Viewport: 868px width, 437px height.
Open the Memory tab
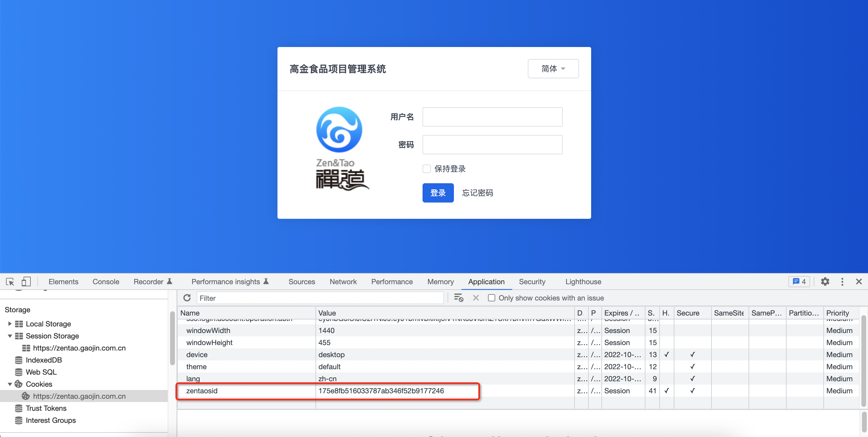tap(440, 281)
